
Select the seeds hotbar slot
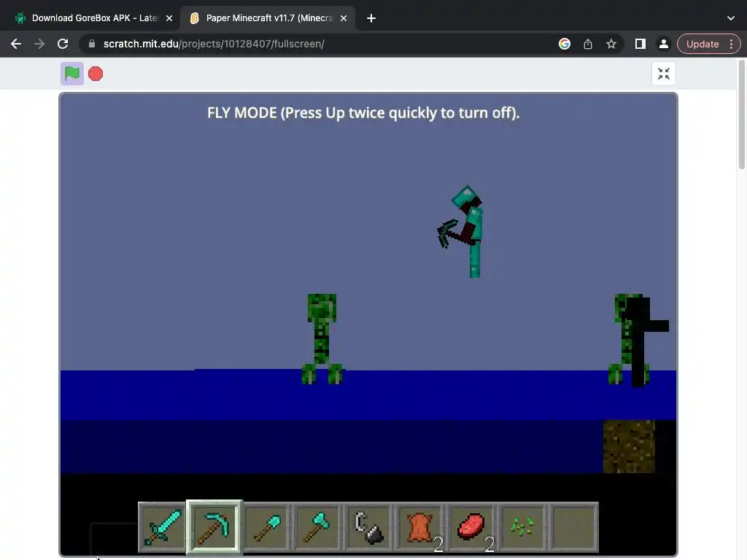522,527
